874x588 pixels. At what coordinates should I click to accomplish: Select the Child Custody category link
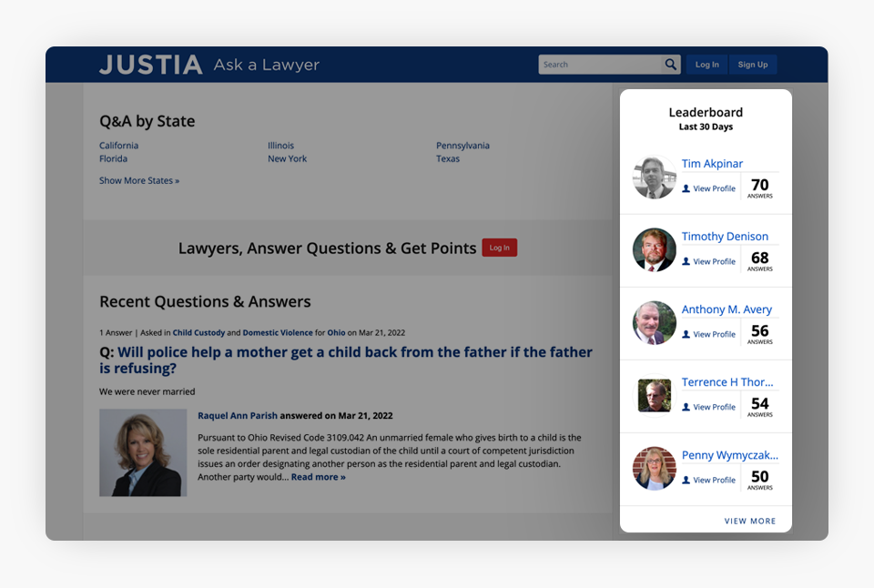click(x=198, y=333)
